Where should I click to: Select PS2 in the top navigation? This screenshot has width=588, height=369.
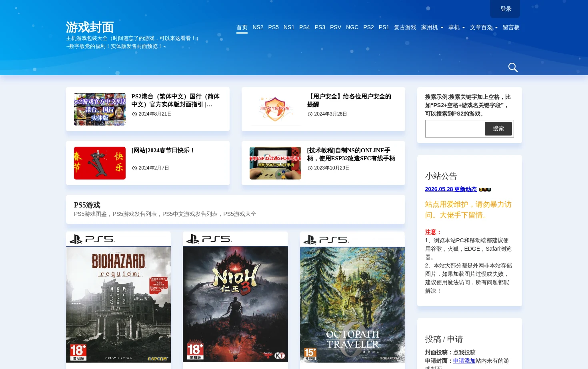point(368,27)
